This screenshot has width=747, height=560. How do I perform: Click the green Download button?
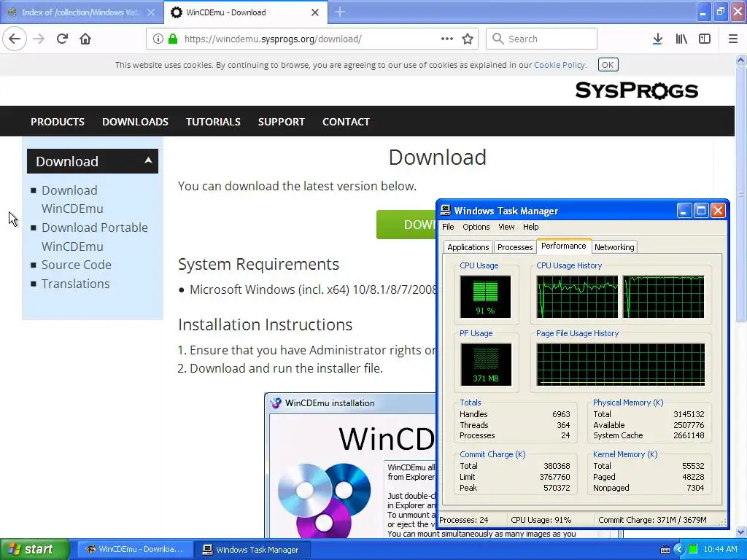pyautogui.click(x=406, y=225)
